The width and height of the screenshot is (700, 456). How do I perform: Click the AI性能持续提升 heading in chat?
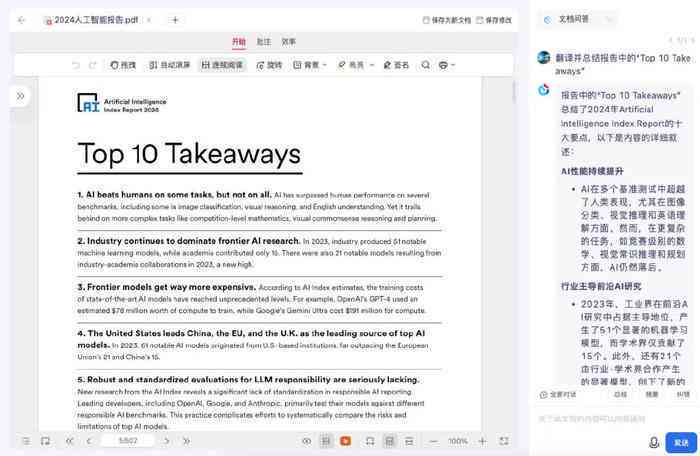click(x=592, y=171)
